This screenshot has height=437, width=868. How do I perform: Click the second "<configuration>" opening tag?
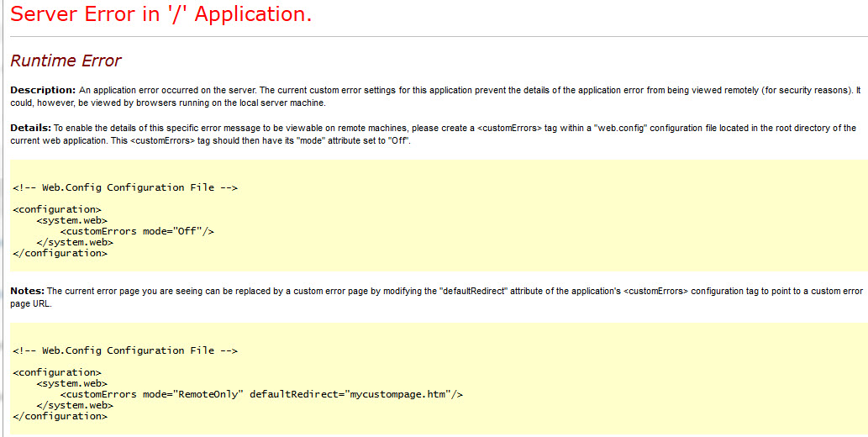[x=57, y=372]
